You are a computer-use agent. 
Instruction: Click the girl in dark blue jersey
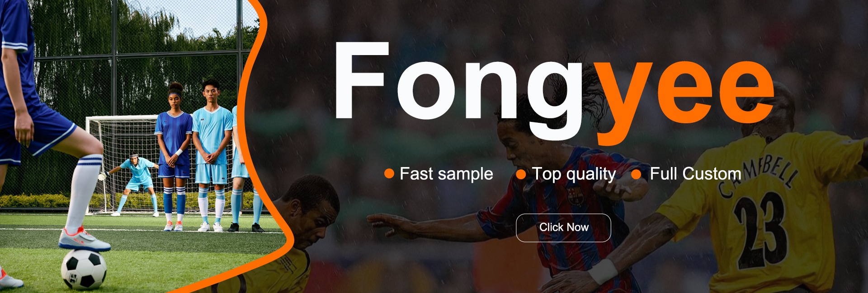[174, 157]
